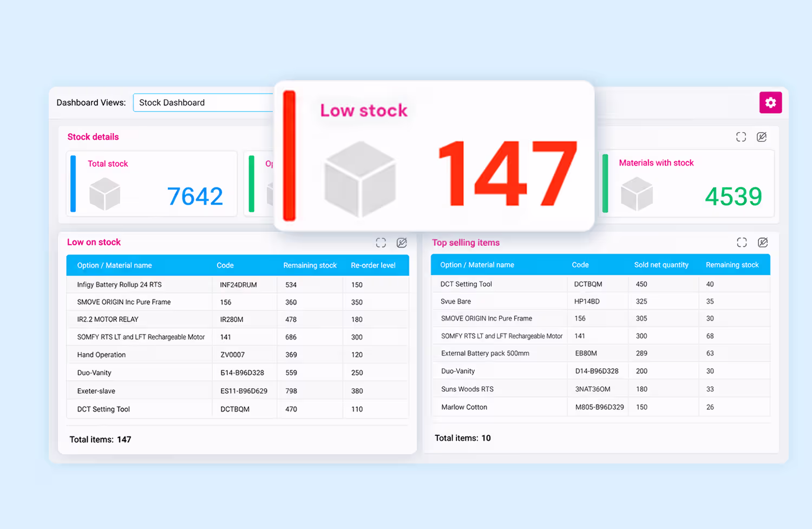
Task: Open the Stock Dashboard views dropdown
Action: point(204,102)
